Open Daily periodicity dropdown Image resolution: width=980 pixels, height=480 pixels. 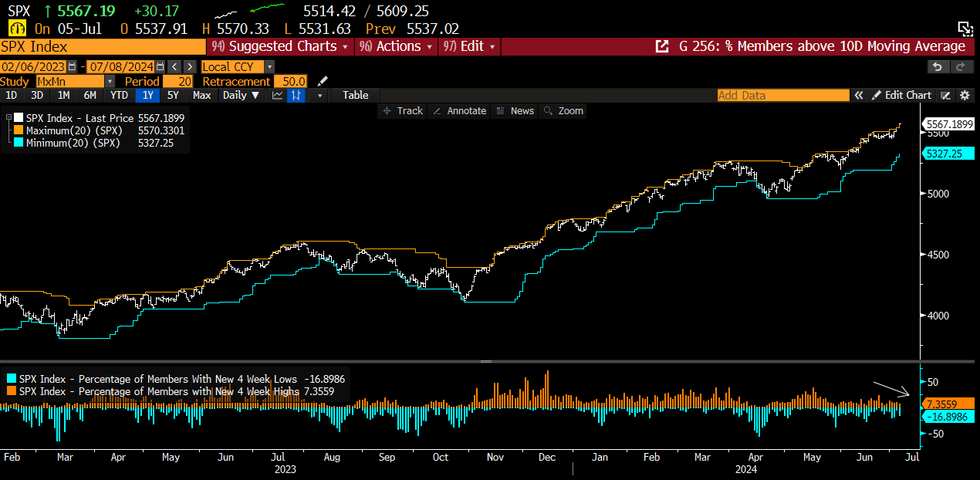click(x=242, y=95)
